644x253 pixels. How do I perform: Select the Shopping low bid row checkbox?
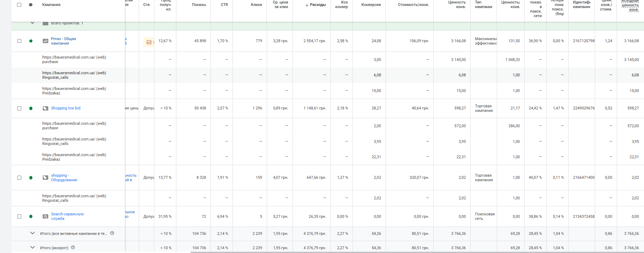coord(19,108)
